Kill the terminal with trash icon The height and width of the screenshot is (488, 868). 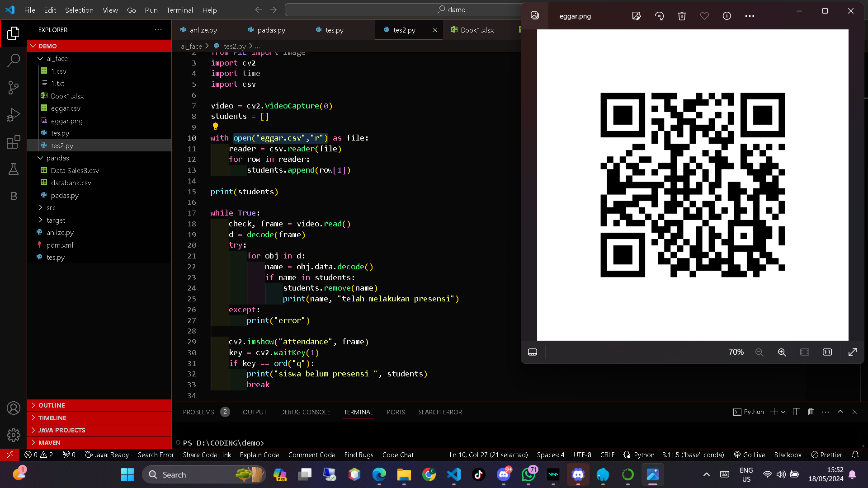pyautogui.click(x=811, y=412)
